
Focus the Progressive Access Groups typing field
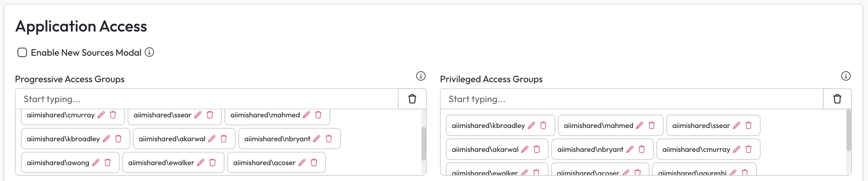[206, 99]
